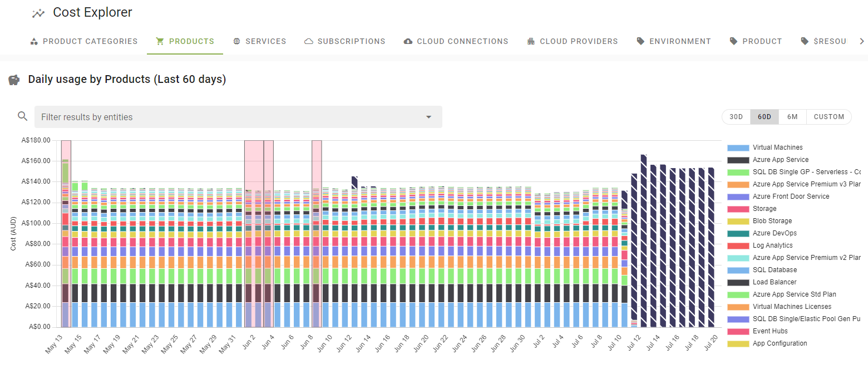Image resolution: width=868 pixels, height=369 pixels.
Task: Open the filter entities dropdown arrow
Action: [x=428, y=117]
